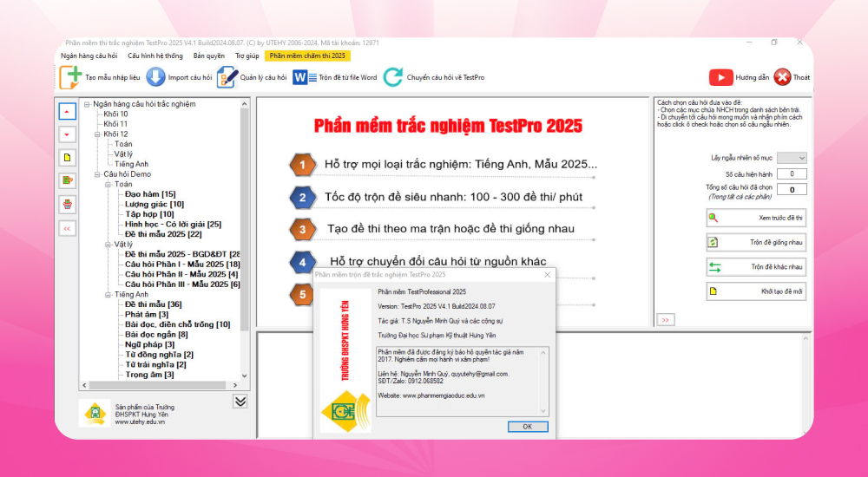
Task: Select Lượng giác [10] tree item
Action: tap(155, 204)
